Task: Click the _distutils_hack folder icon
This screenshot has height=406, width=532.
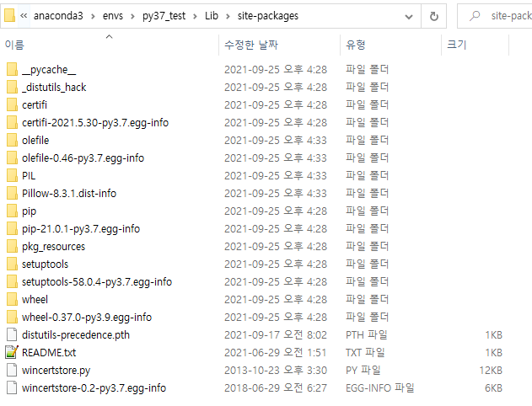Action: 12,87
